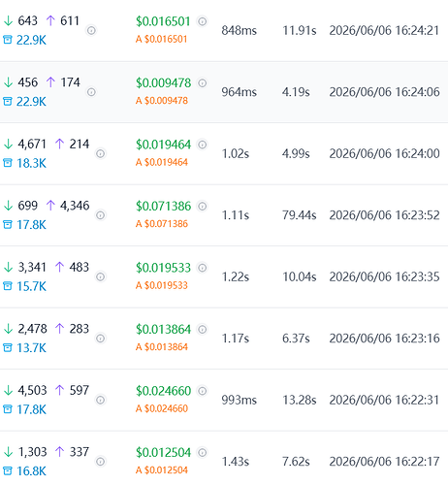This screenshot has height=485, width=448.
Task: Click cache icon in 16:23:52 row
Action: [8, 225]
